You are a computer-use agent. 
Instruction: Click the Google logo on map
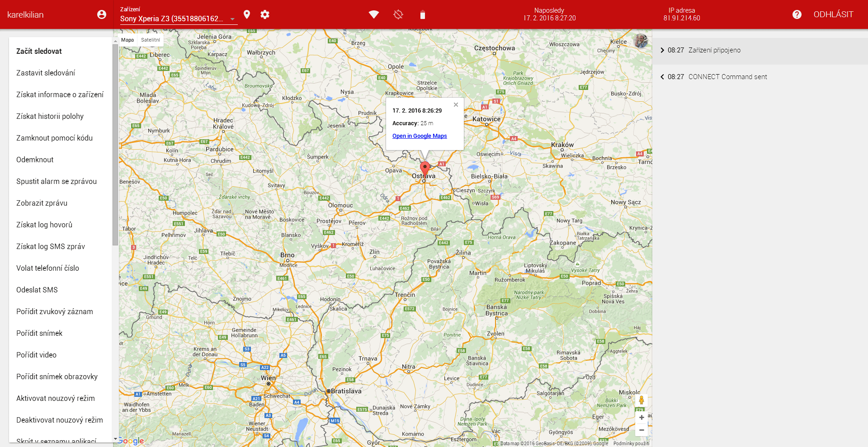(131, 441)
